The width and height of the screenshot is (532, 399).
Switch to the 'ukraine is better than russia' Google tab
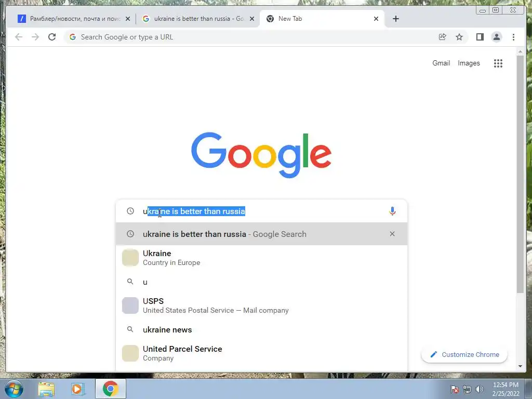tap(198, 19)
